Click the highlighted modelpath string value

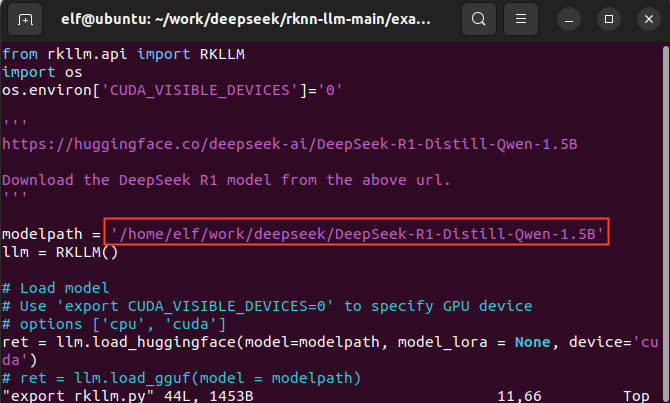[x=358, y=234]
